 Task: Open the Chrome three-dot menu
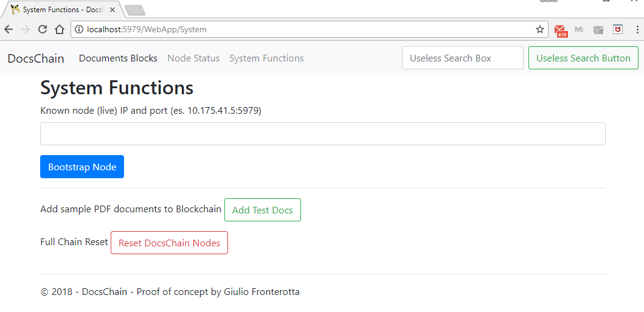[636, 29]
